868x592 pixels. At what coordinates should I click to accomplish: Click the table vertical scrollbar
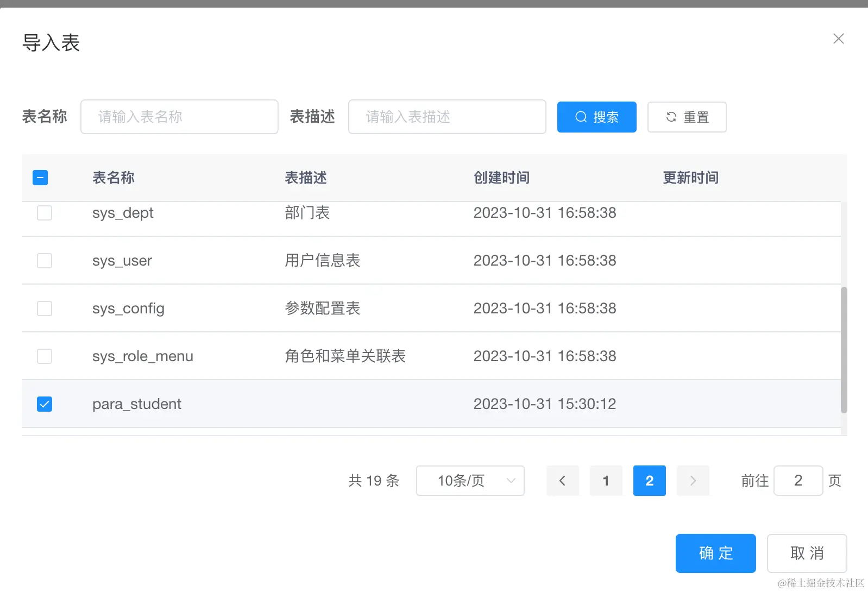[844, 350]
